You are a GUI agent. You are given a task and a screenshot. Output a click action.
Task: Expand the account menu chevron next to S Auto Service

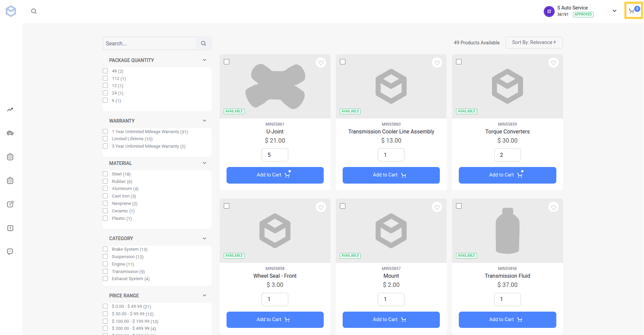[614, 11]
